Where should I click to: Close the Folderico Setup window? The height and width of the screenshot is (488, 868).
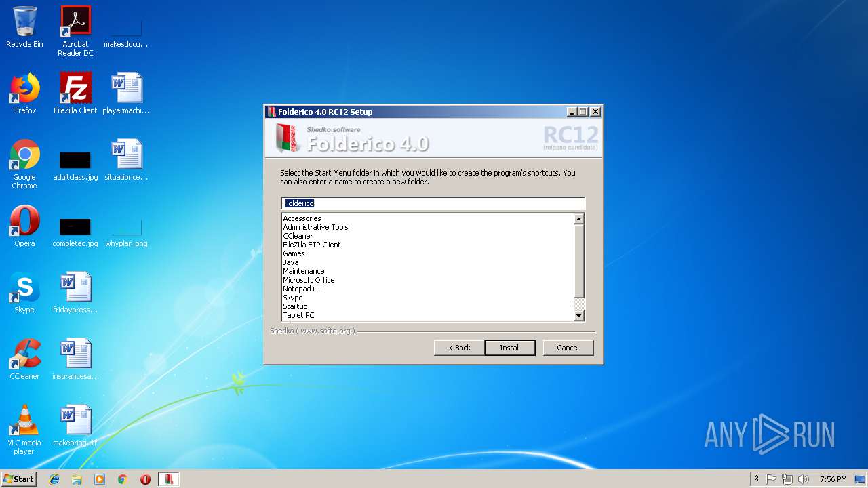click(595, 112)
